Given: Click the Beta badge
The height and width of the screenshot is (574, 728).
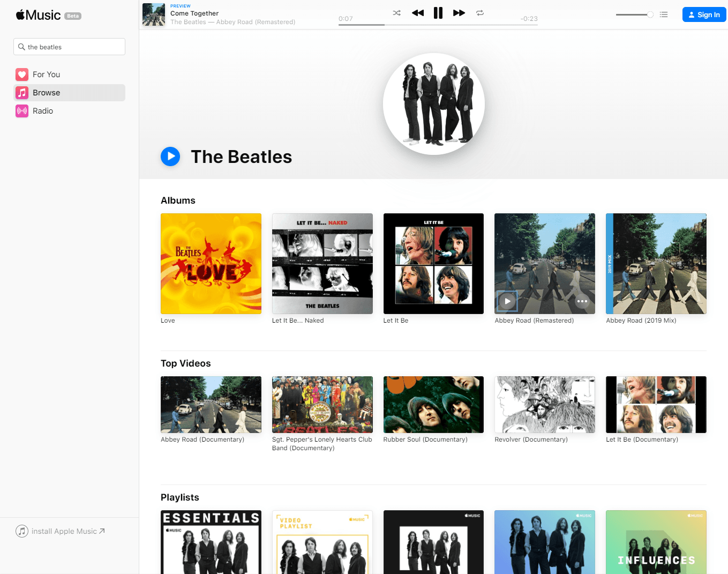Looking at the screenshot, I should tap(73, 16).
